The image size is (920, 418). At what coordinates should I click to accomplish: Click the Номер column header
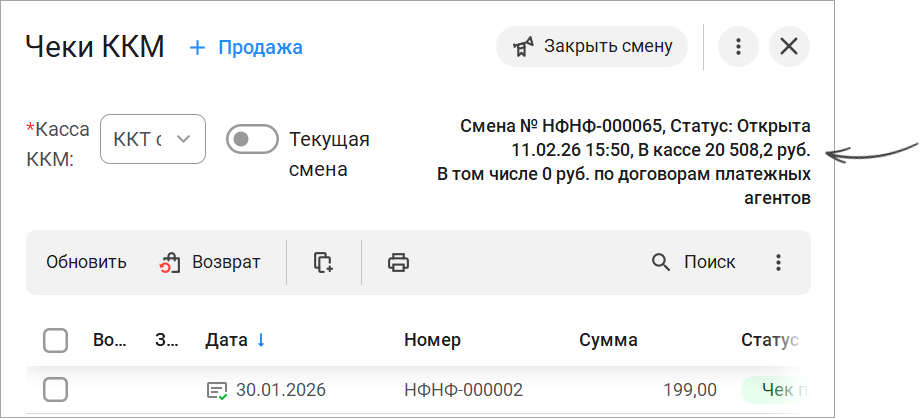click(432, 341)
